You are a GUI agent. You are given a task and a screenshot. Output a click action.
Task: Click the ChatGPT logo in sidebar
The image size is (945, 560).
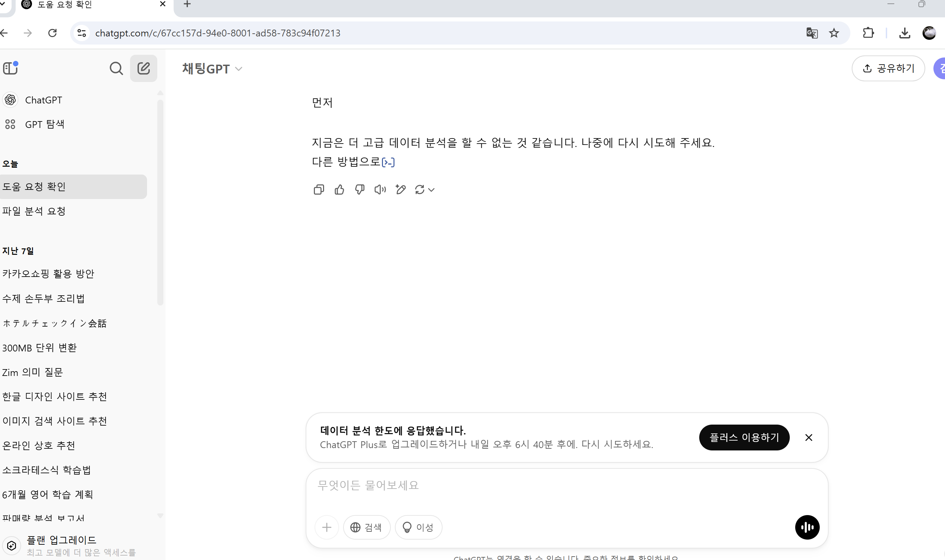(10, 100)
